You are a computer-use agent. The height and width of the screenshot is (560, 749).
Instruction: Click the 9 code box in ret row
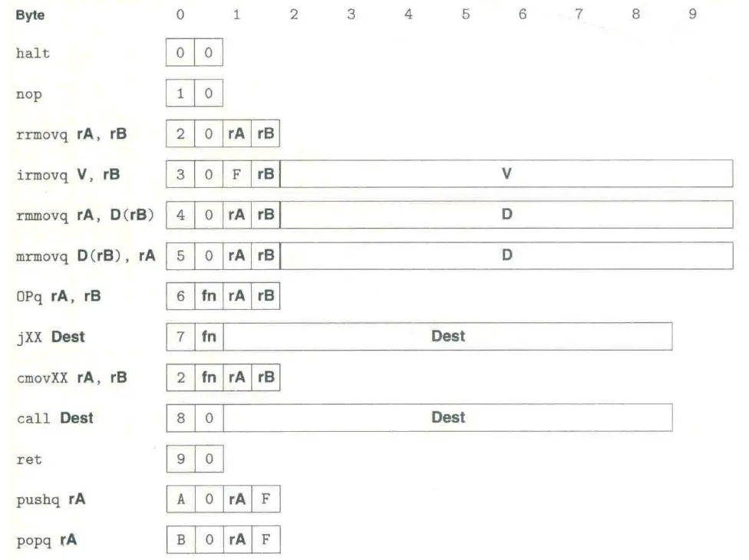(x=180, y=459)
